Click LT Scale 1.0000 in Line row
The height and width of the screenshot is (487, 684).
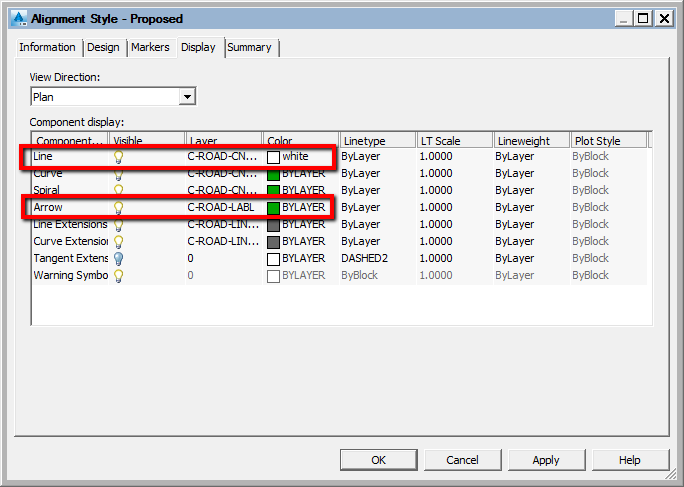(x=436, y=156)
